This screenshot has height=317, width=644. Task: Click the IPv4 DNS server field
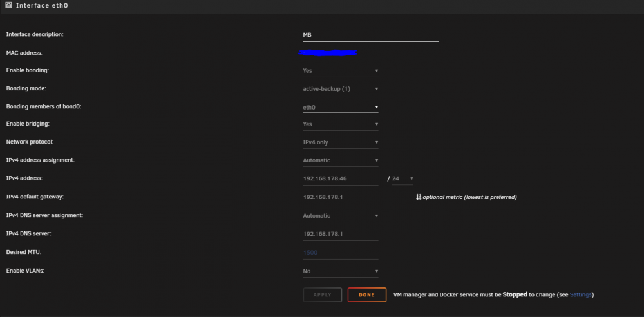click(341, 234)
